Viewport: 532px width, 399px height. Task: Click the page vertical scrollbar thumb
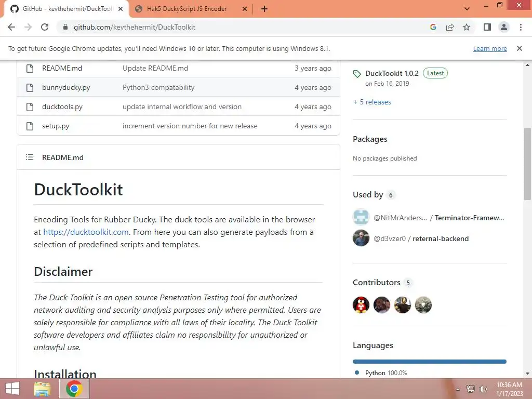[x=527, y=164]
